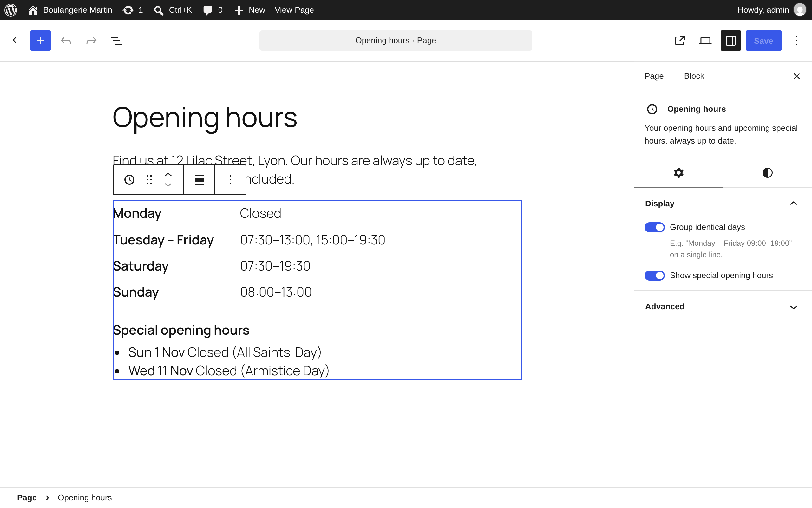Move the block up

(168, 175)
